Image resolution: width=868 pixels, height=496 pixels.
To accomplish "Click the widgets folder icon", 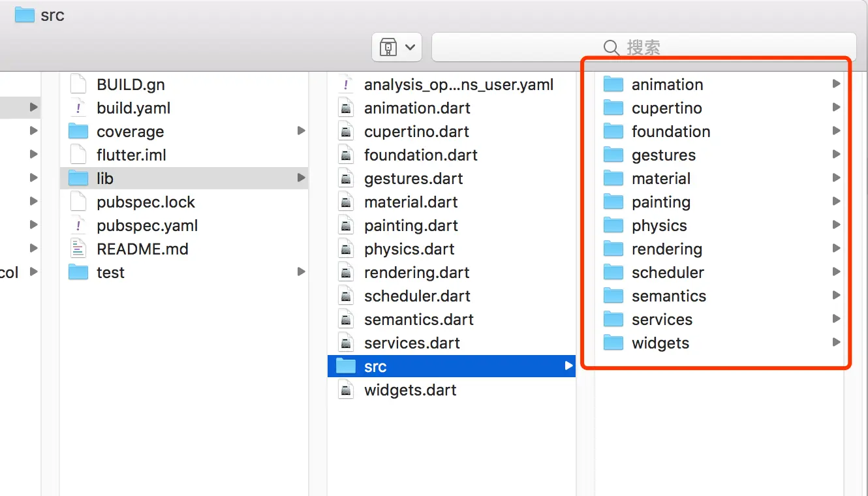I will pos(613,343).
